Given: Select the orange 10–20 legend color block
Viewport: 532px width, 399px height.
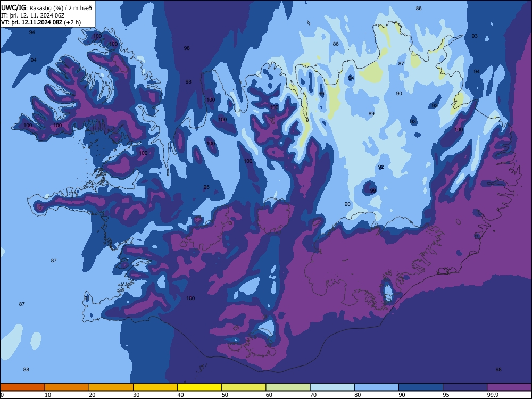Looking at the screenshot, I should [x=67, y=387].
